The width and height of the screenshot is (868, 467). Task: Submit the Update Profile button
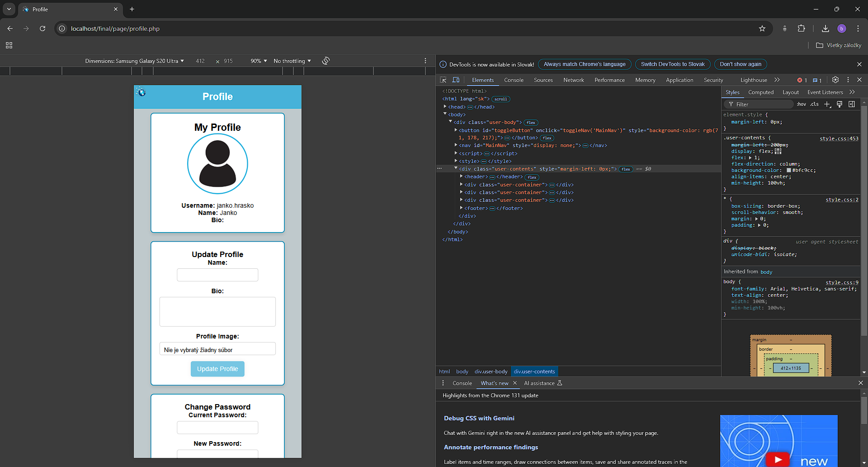pos(217,369)
